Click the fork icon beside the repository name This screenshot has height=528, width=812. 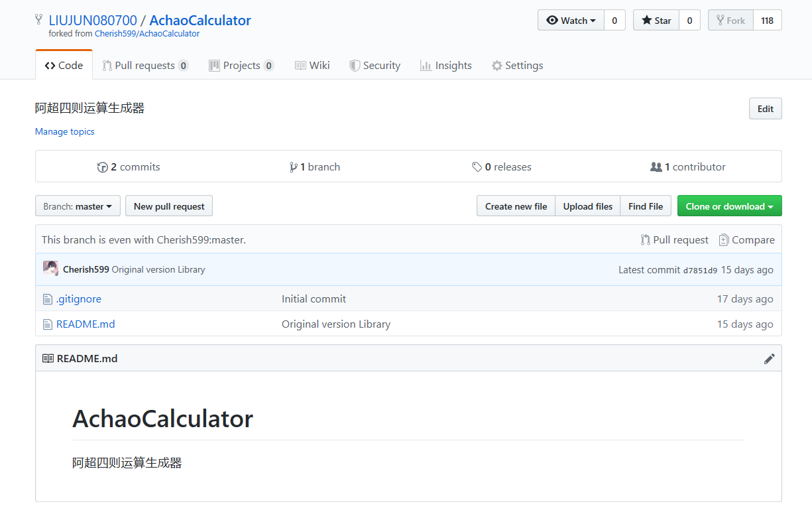pyautogui.click(x=39, y=20)
